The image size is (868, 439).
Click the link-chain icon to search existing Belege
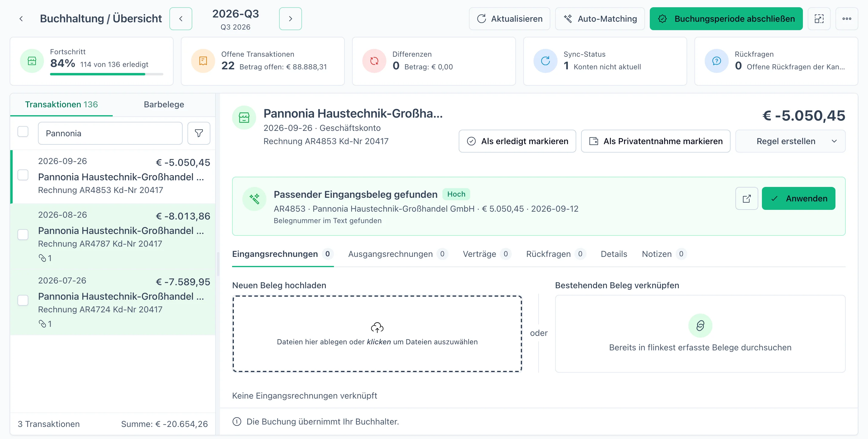[x=700, y=326]
